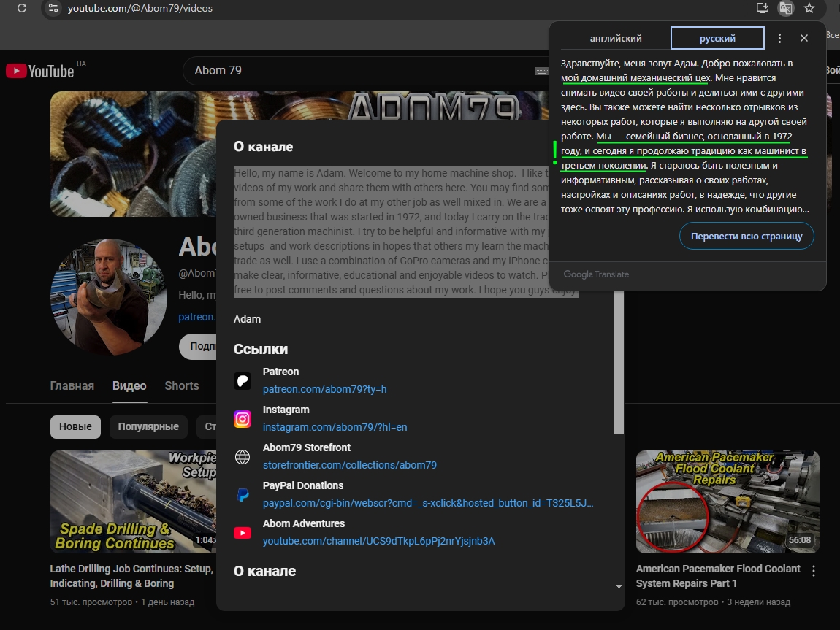Open American Pacemaker Flood Coolant System Repairs title
The image size is (840, 630).
tap(718, 576)
